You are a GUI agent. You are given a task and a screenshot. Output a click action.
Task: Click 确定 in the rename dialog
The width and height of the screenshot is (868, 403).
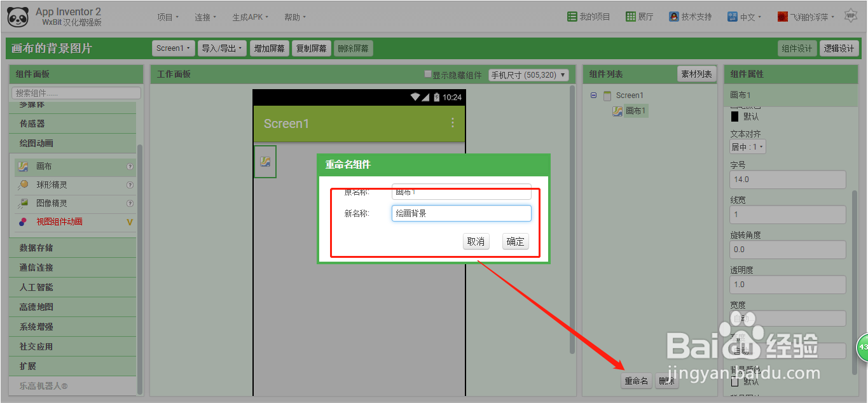[515, 241]
